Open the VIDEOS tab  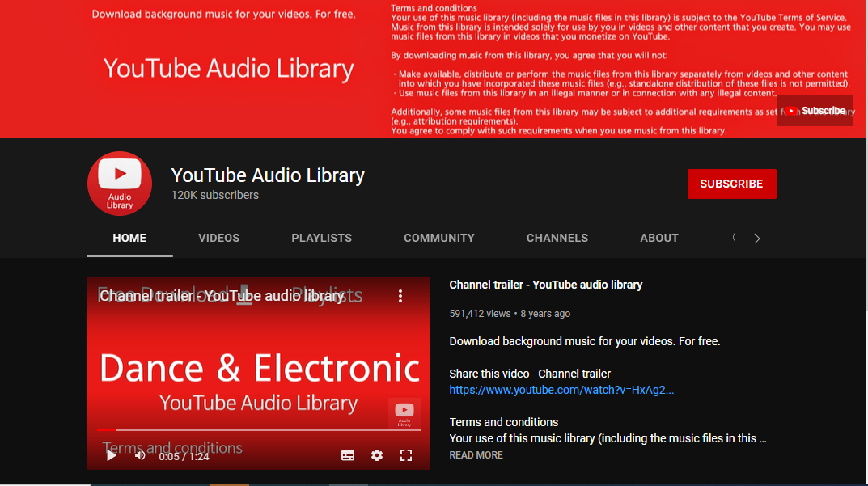(x=219, y=238)
